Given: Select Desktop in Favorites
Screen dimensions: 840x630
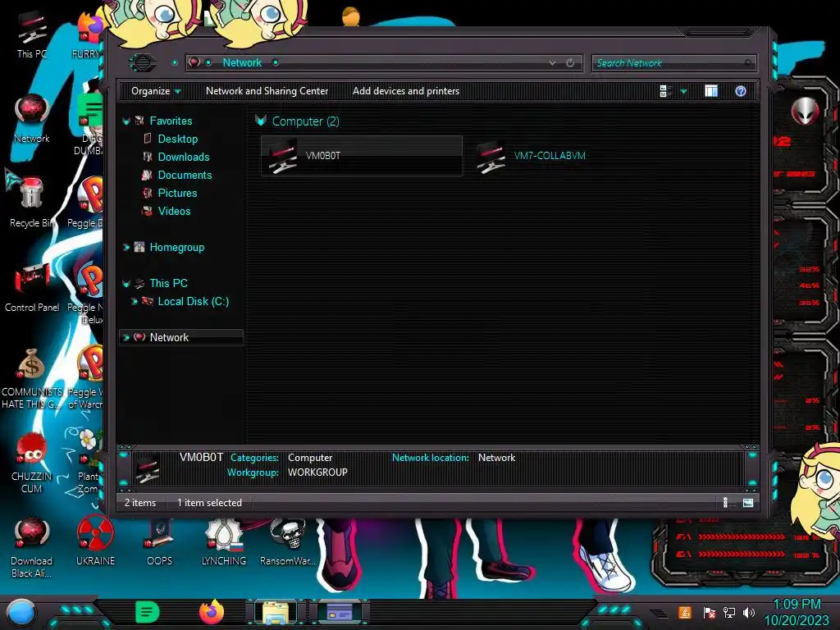Looking at the screenshot, I should click(x=178, y=139).
